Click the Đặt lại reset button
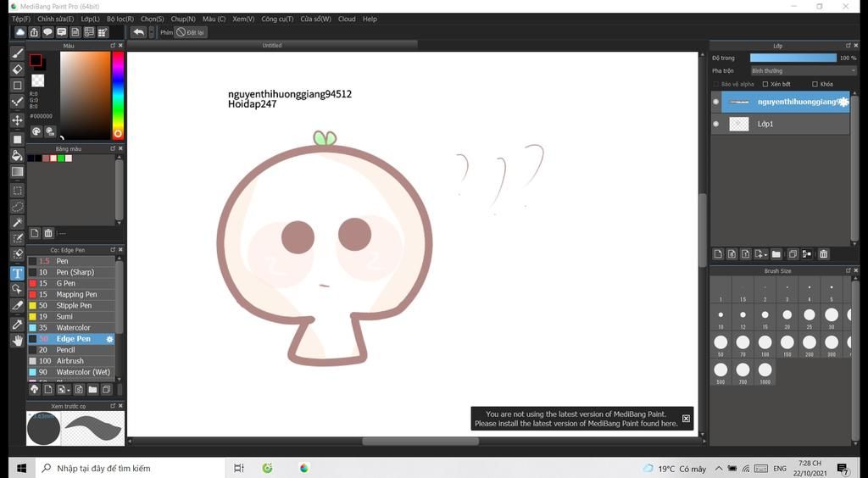Screen dimensions: 868x478 point(190,32)
